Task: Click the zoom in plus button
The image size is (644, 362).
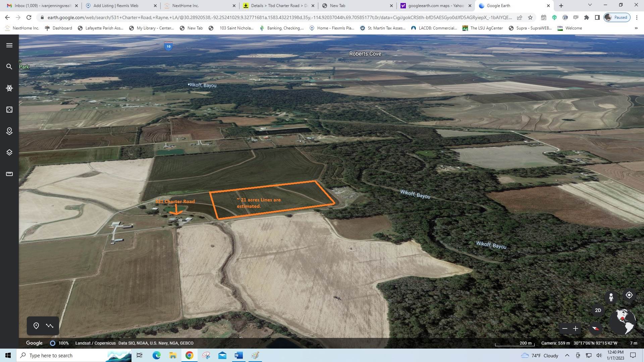Action: click(x=576, y=328)
